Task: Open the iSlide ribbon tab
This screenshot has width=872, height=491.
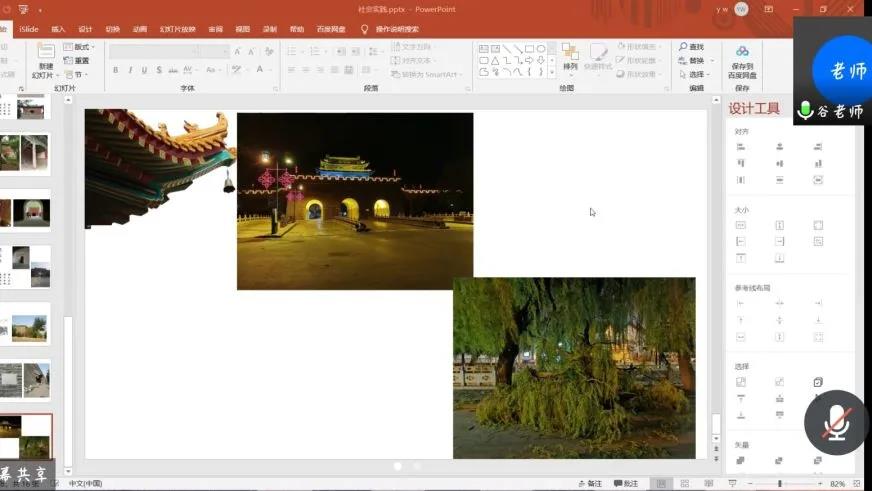Action: (x=29, y=29)
